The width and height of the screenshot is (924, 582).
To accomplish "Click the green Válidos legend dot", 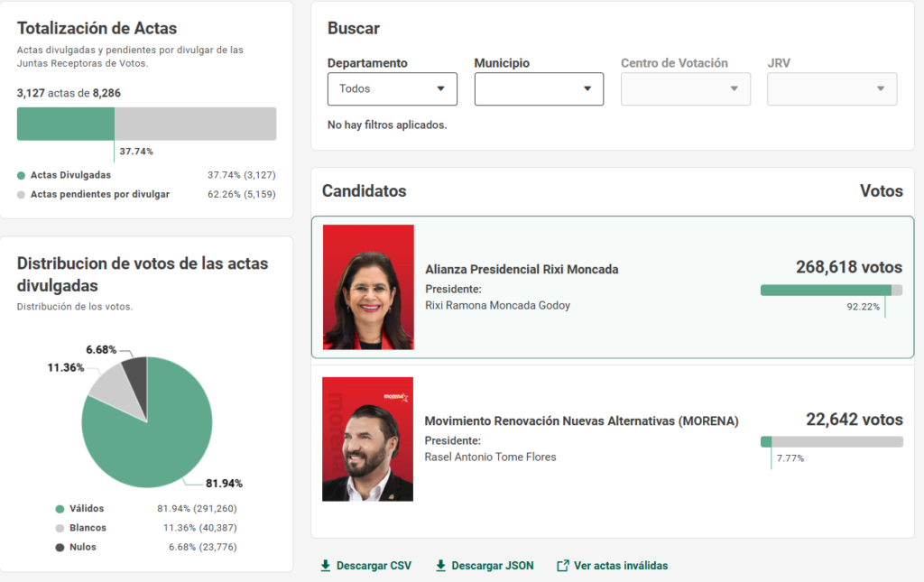I will pyautogui.click(x=60, y=509).
